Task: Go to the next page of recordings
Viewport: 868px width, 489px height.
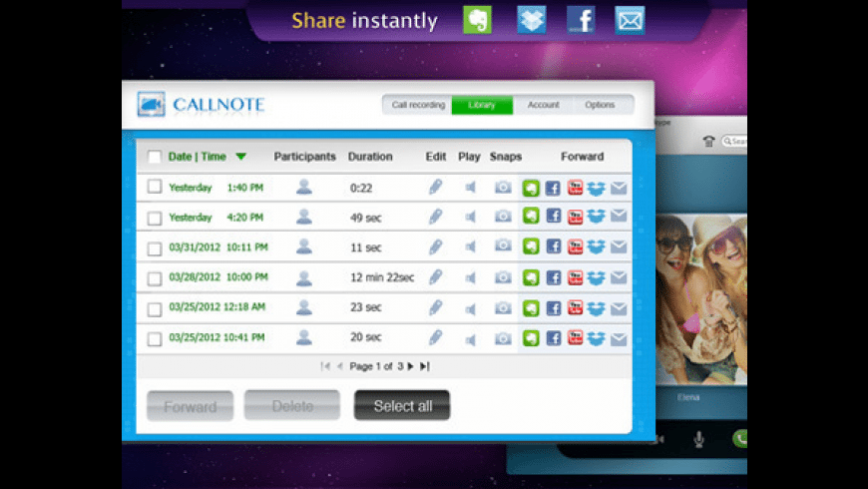Action: [x=411, y=366]
